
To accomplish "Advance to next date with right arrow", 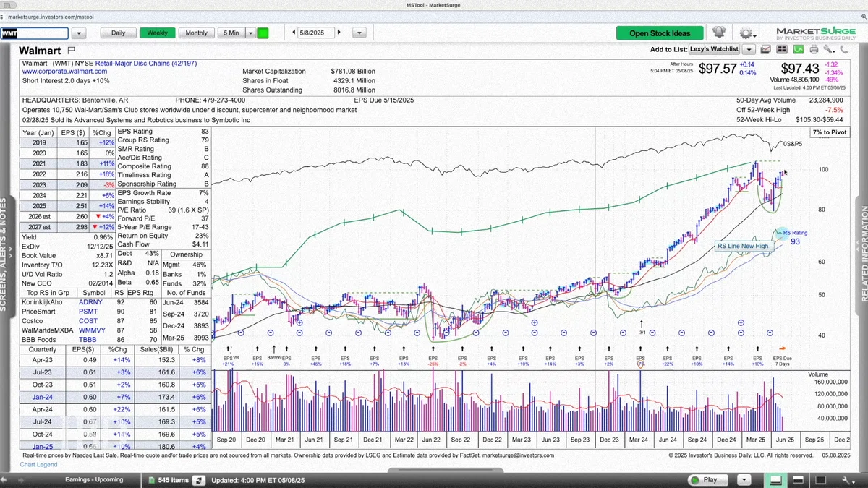I will click(x=339, y=33).
